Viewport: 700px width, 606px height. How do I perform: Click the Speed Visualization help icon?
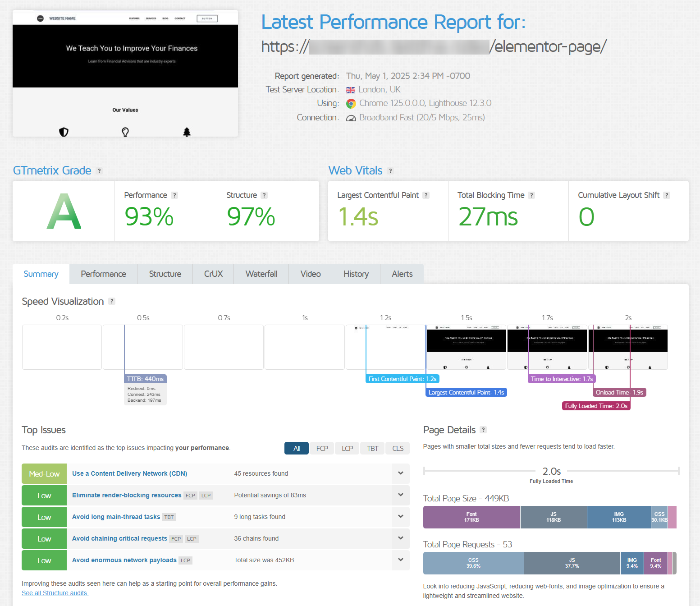click(x=112, y=302)
